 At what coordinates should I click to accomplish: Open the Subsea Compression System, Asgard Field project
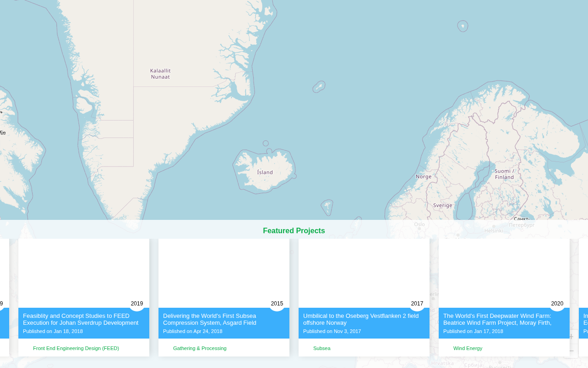(x=209, y=319)
